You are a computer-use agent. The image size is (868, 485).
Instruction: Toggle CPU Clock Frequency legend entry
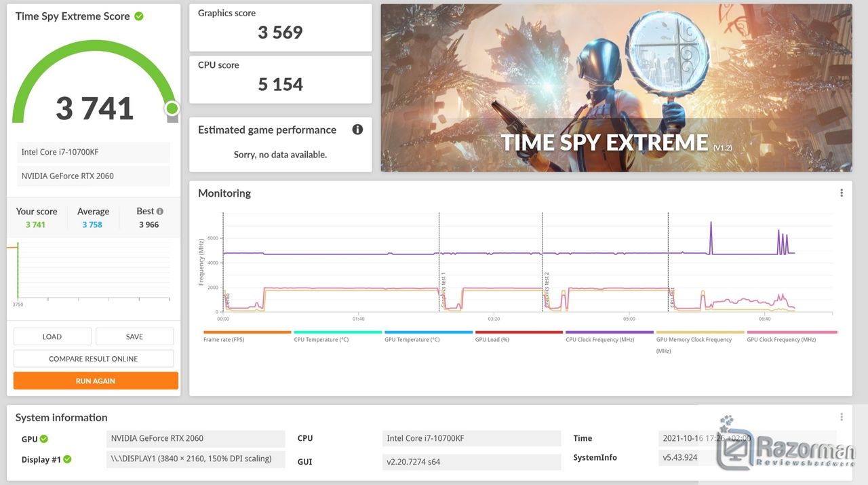[610, 336]
